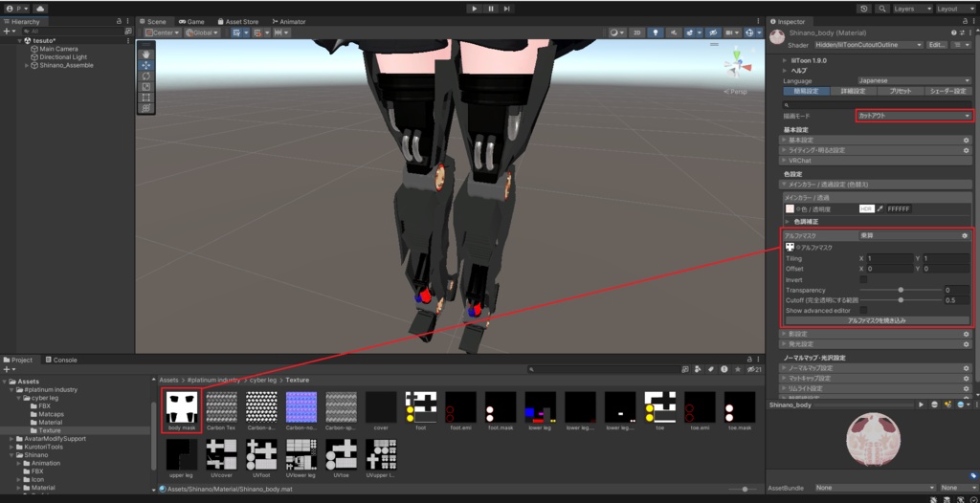Click the Scene view orientation gizmo
Viewport: 980px width, 503px height.
[x=738, y=65]
